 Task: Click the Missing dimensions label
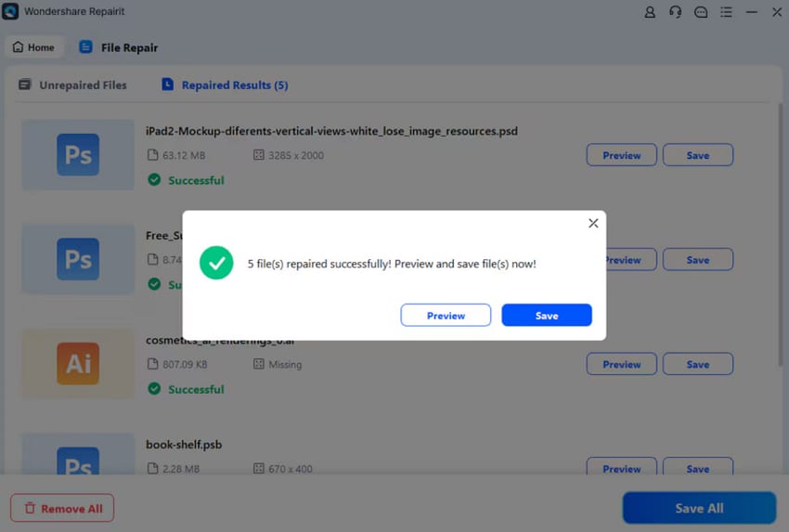285,364
